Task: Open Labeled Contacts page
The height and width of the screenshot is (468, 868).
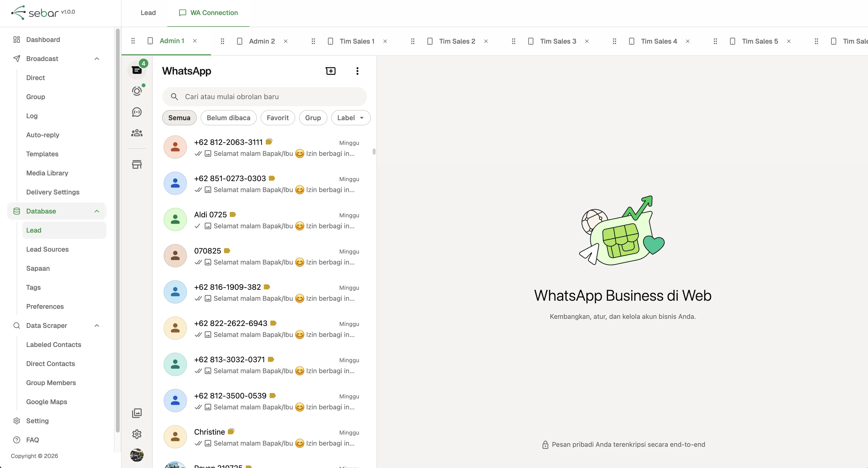Action: click(x=54, y=345)
